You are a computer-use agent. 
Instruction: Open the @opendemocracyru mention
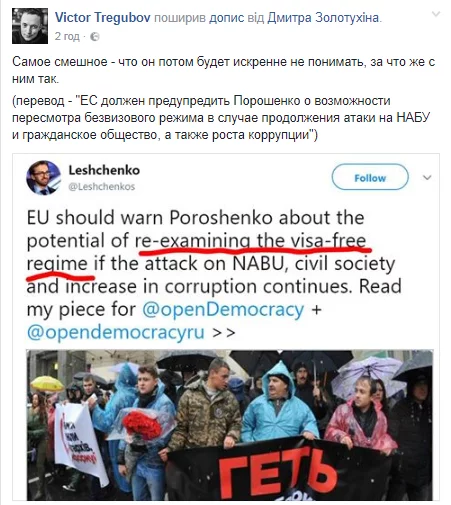coord(115,332)
